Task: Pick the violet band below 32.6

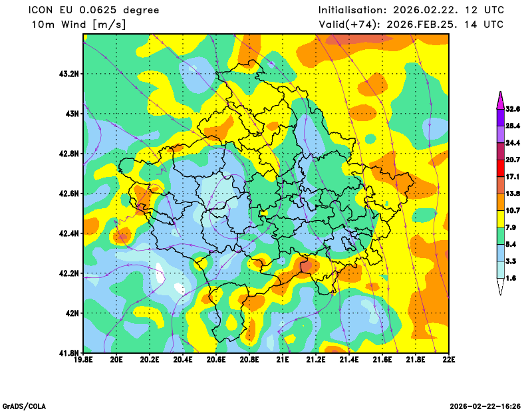Action: click(x=500, y=116)
